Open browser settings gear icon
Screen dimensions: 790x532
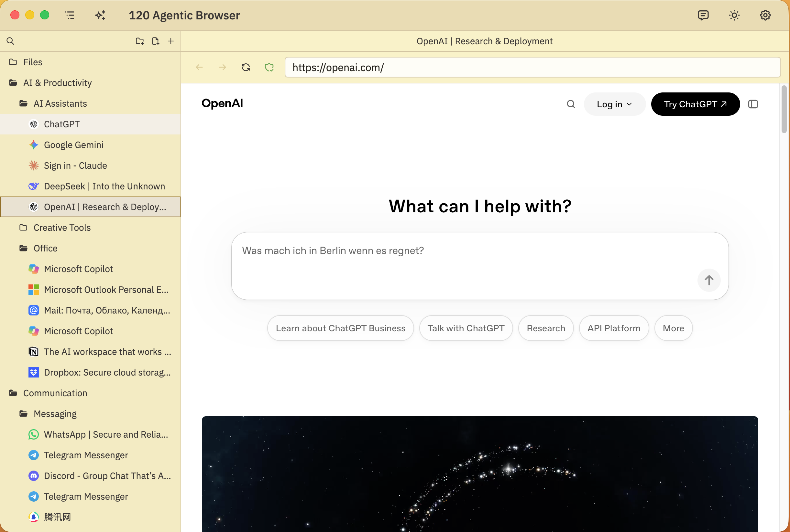click(x=765, y=15)
